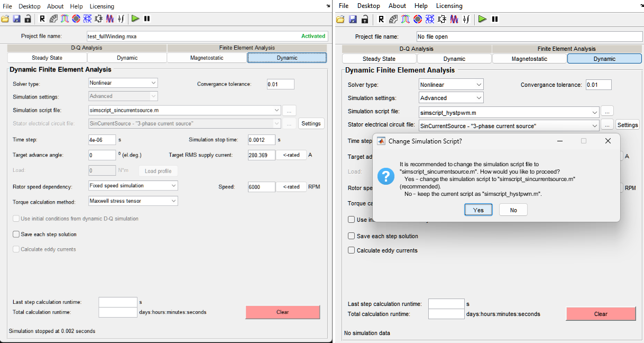Click the transistor circuit icon in left window
This screenshot has height=343, width=644.
(x=99, y=19)
